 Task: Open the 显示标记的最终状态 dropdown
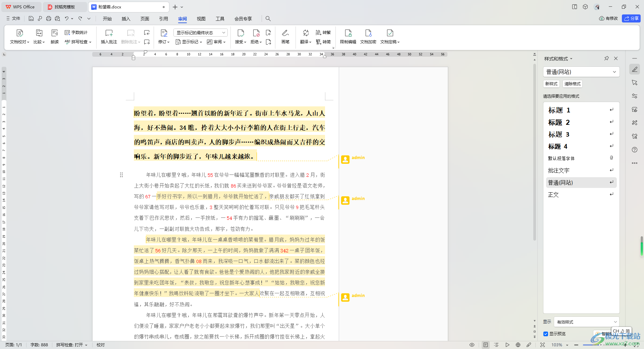click(201, 33)
